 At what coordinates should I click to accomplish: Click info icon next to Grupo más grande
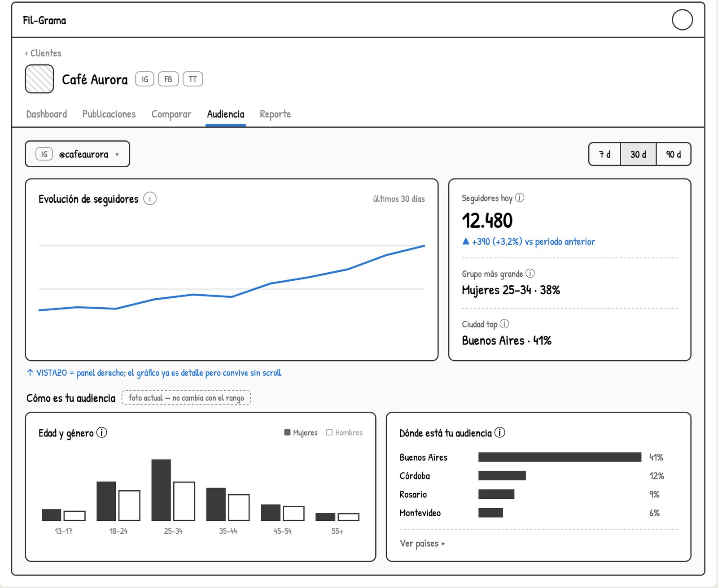tap(530, 273)
